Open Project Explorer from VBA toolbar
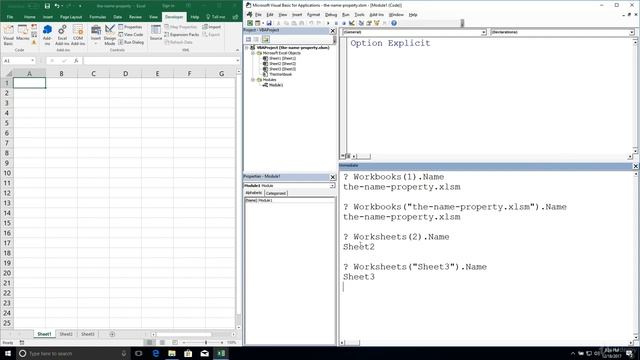This screenshot has width=640, height=360. pos(361,23)
